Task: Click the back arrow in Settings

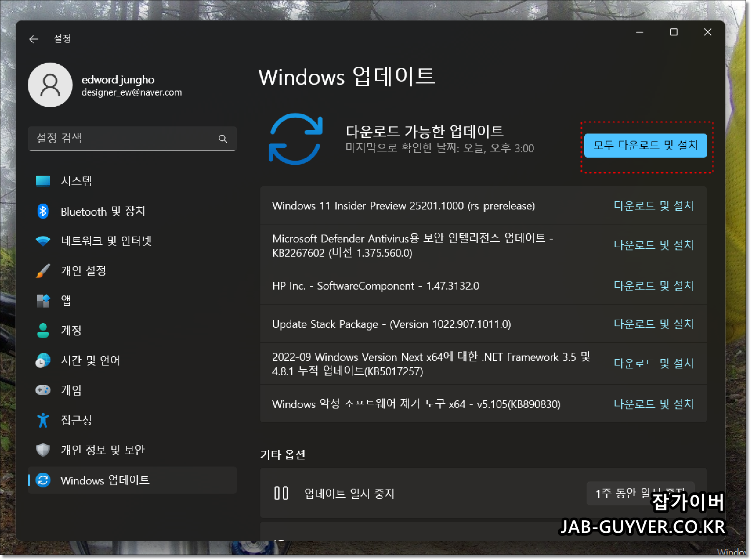Action: 34,39
